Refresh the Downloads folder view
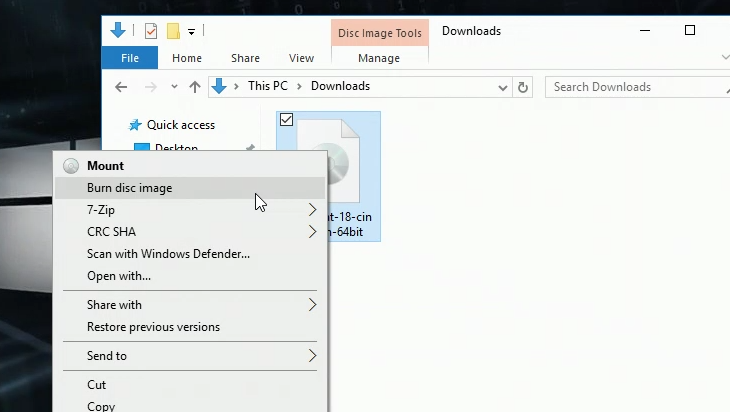 coord(523,87)
